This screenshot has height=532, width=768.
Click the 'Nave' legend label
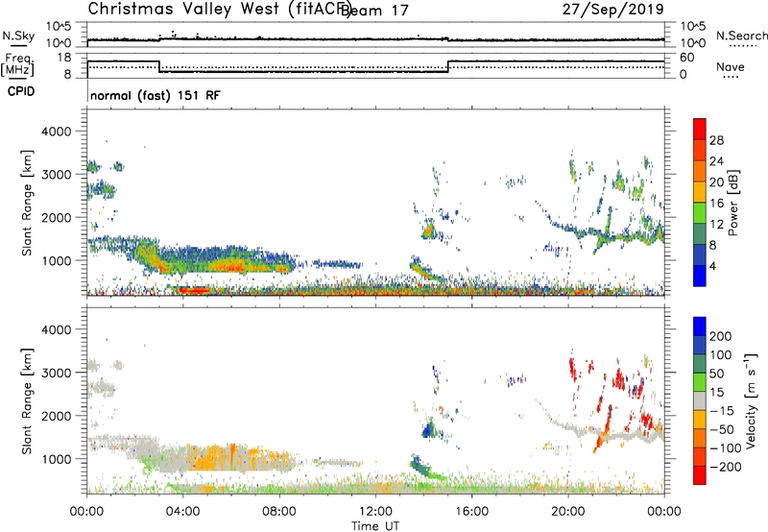[x=730, y=66]
